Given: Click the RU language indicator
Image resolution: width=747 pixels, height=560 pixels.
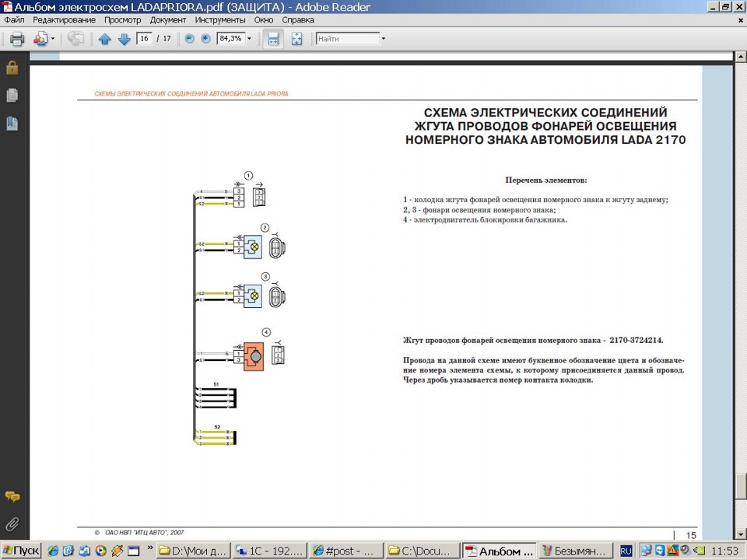Looking at the screenshot, I should [626, 551].
